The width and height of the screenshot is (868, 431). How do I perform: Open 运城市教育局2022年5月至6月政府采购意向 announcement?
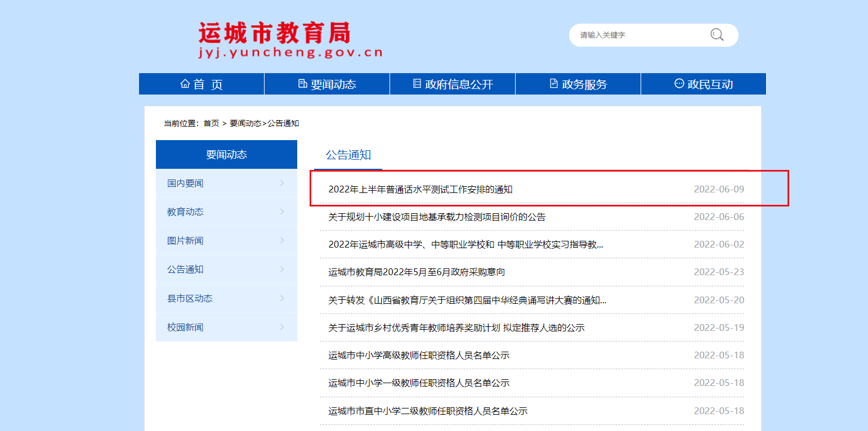tap(417, 272)
